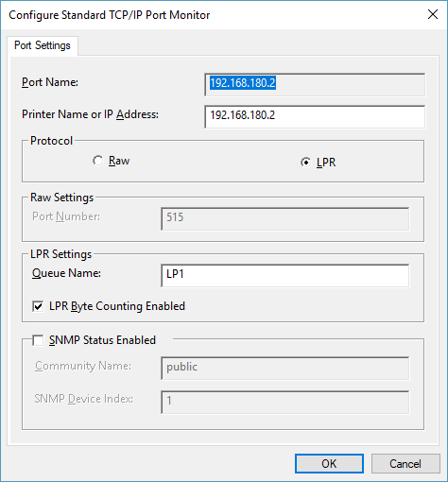Click the SNMP Device Index field
448x482 pixels.
pyautogui.click(x=285, y=402)
